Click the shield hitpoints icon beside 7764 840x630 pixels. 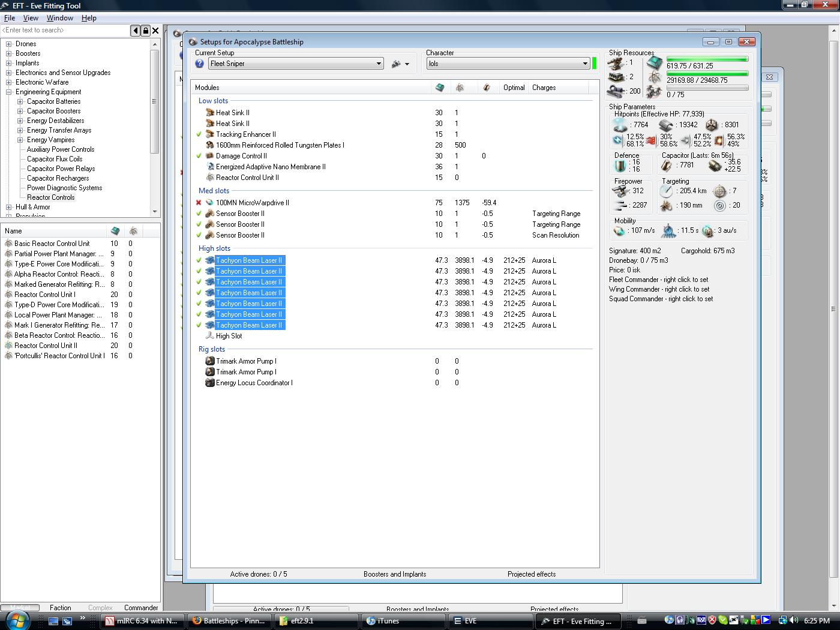(x=620, y=125)
